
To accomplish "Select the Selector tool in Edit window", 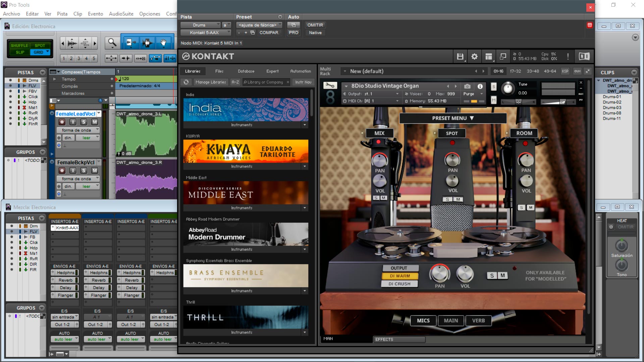I will pyautogui.click(x=147, y=43).
